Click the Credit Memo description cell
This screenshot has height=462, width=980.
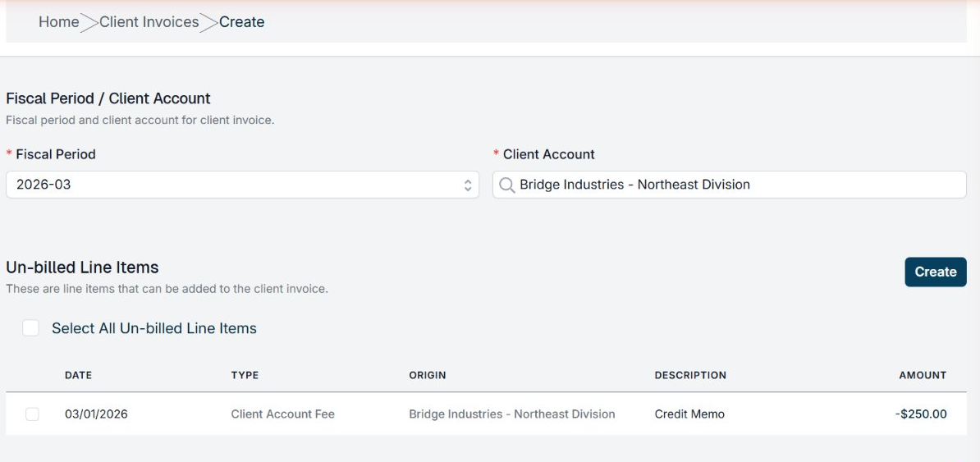[689, 414]
